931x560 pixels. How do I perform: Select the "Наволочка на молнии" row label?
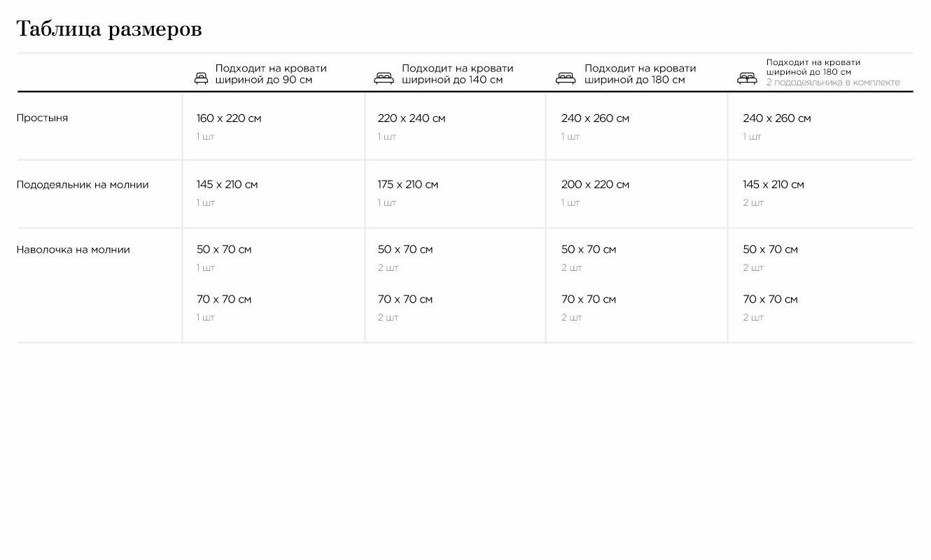(x=73, y=250)
